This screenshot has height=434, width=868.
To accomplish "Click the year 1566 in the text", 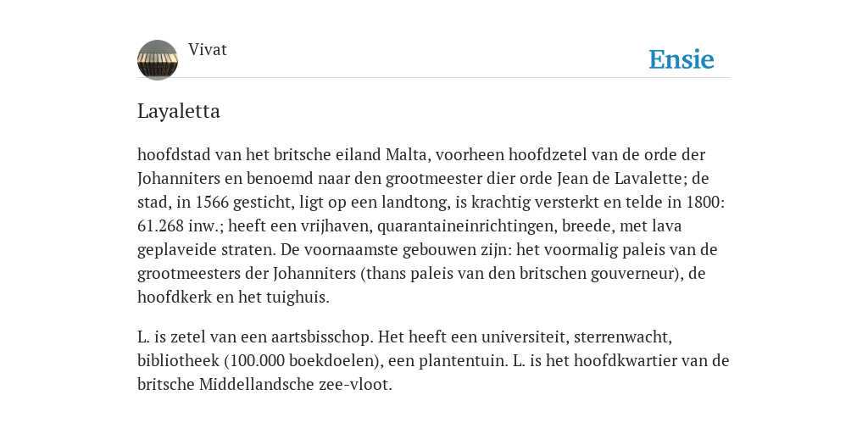I will (x=212, y=202).
